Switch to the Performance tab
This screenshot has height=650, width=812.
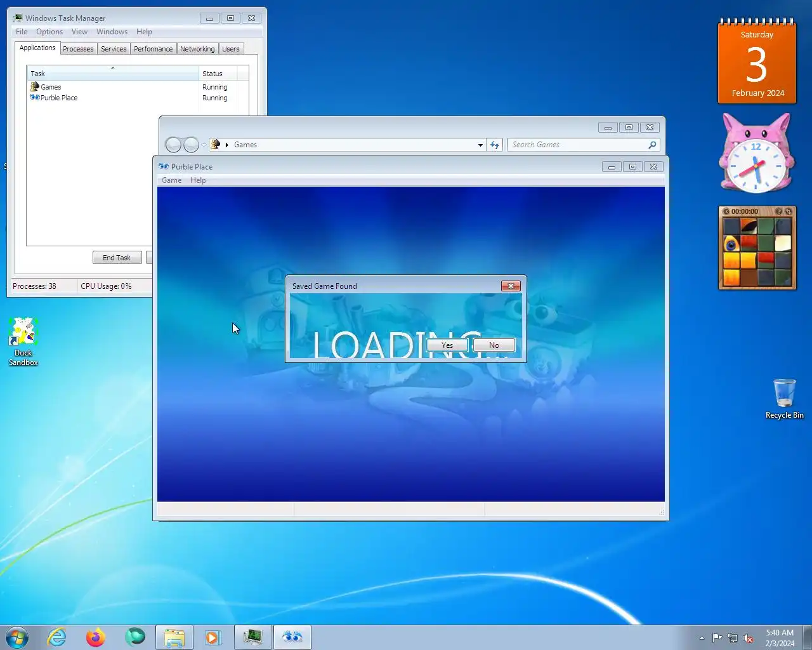(x=153, y=49)
